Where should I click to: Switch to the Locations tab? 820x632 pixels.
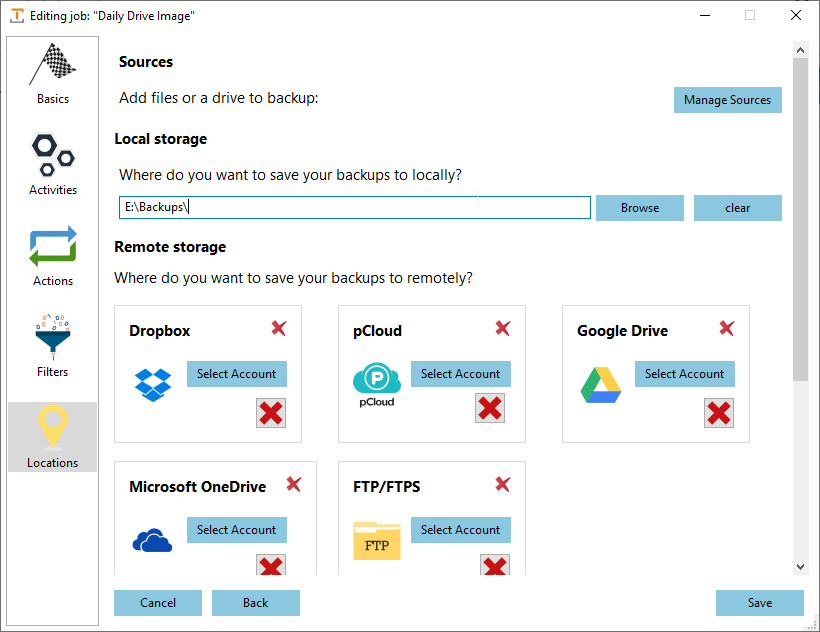click(52, 437)
